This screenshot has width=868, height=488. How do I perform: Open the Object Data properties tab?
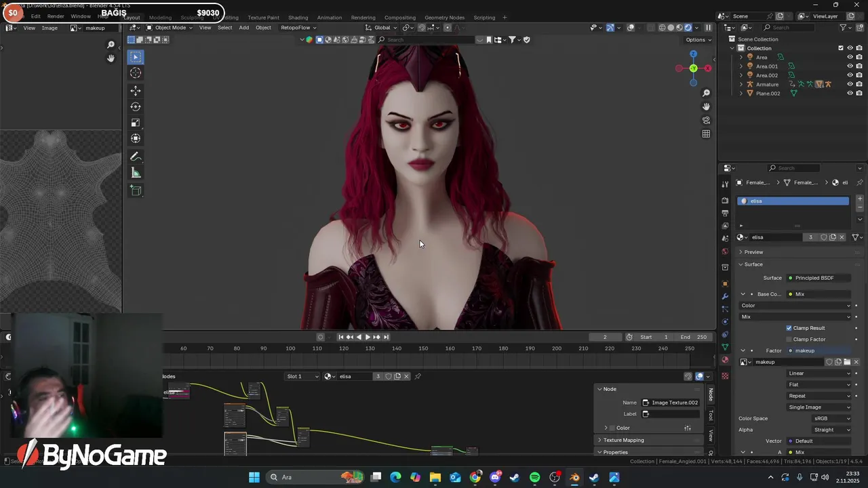point(725,347)
